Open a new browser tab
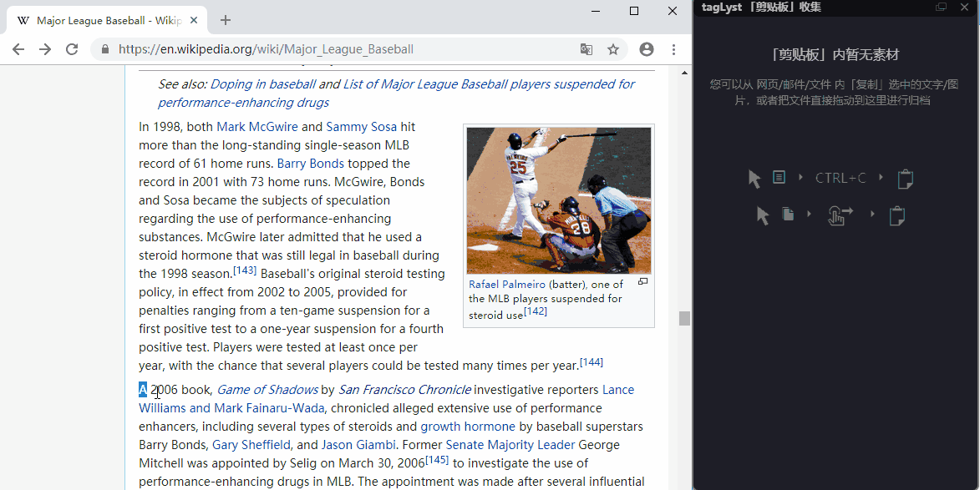 click(x=226, y=20)
